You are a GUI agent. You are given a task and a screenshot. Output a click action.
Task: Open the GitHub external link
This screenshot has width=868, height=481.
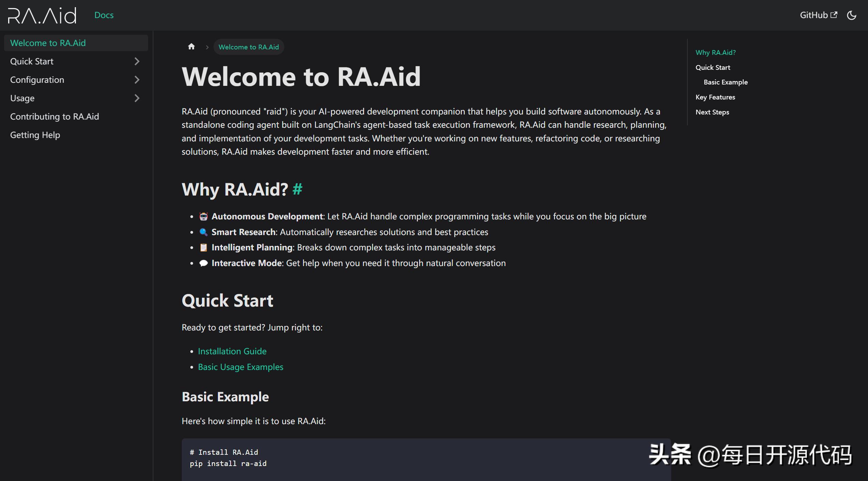pyautogui.click(x=818, y=15)
